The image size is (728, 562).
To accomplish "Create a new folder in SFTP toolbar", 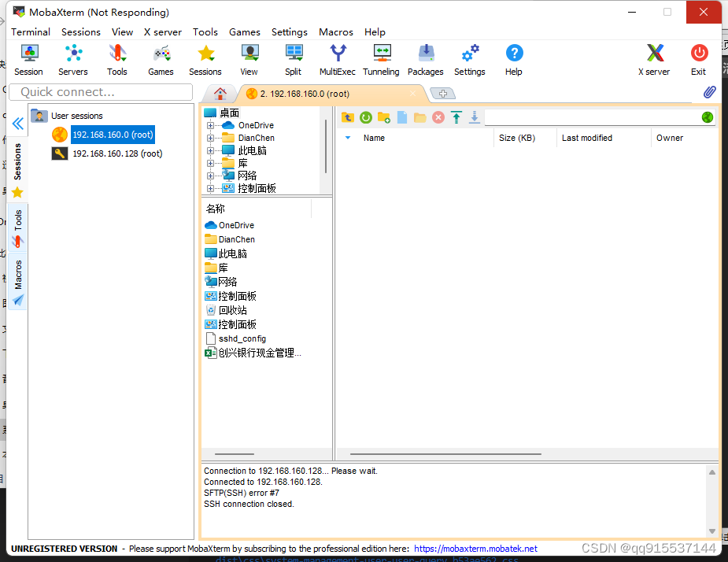I will 384,117.
